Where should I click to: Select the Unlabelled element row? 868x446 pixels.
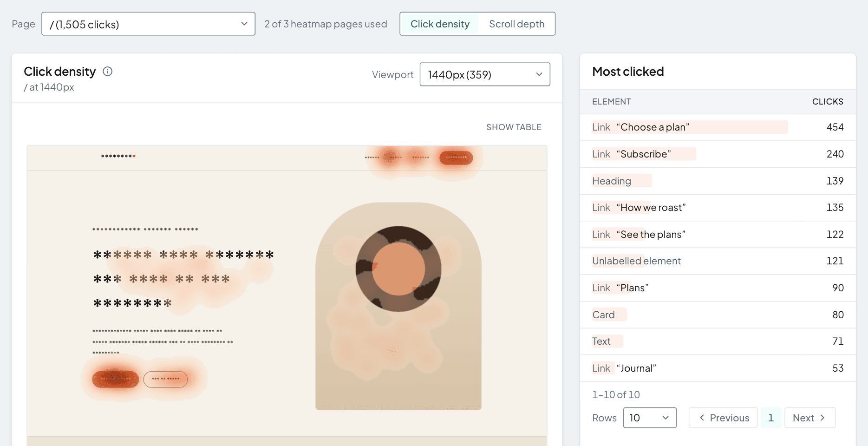pyautogui.click(x=718, y=261)
